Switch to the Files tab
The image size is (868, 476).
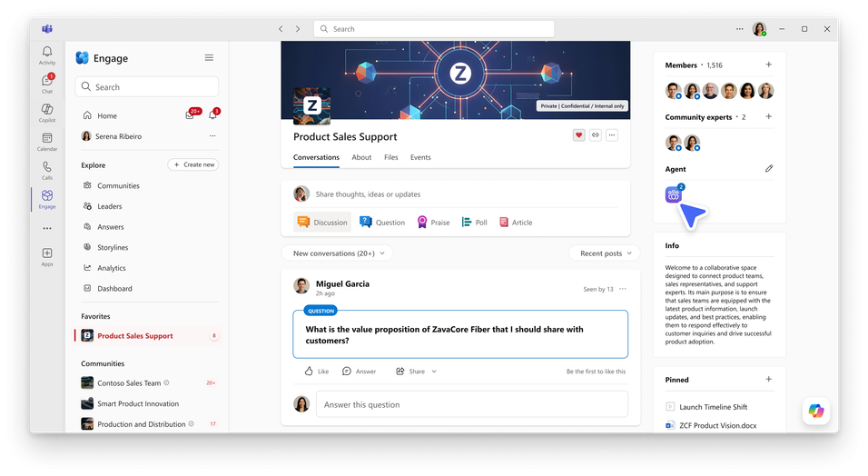[390, 157]
